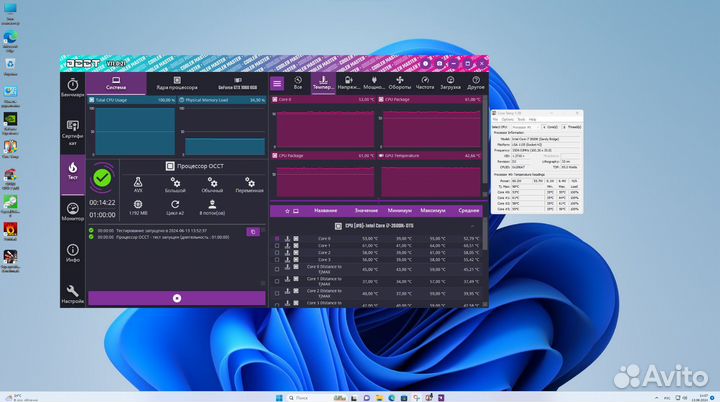Show Все sensors category
Image resolution: width=720 pixels, height=402 pixels.
[298, 83]
